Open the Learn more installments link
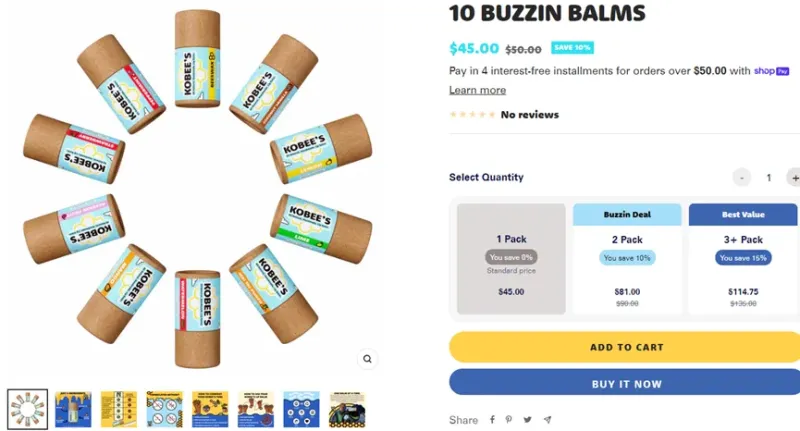 coord(477,90)
